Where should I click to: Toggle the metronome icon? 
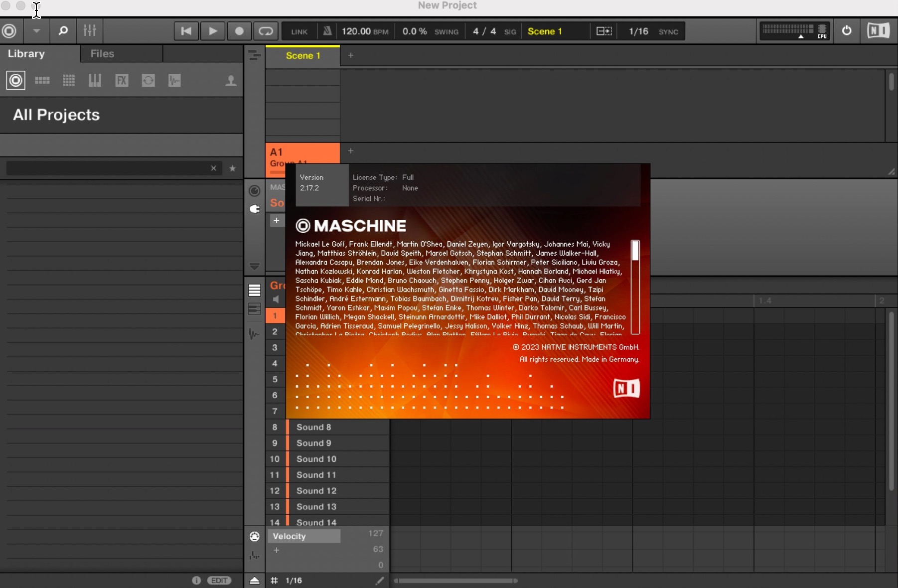[327, 31]
